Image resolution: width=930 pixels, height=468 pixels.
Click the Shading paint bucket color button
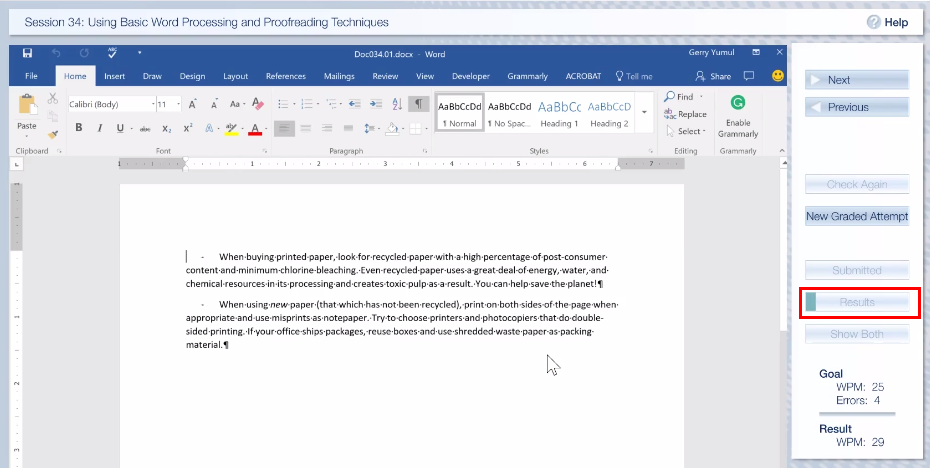click(x=392, y=128)
